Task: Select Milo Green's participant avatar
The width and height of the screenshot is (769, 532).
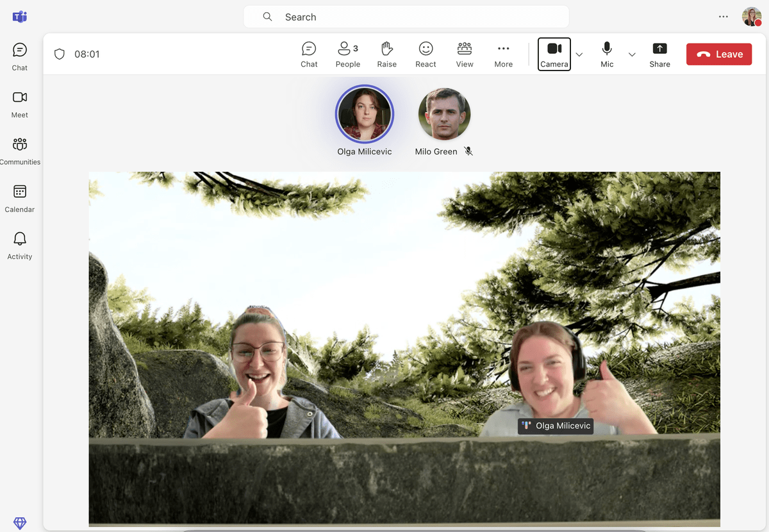Action: coord(444,114)
